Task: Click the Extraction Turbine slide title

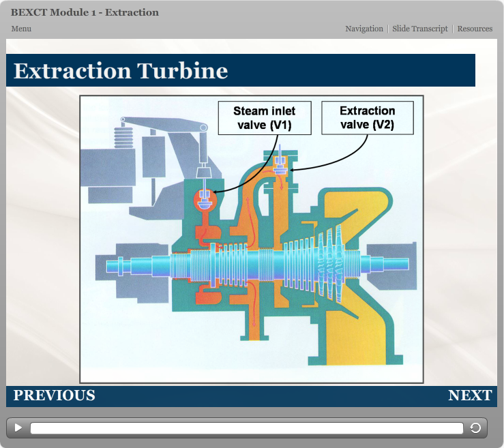Action: point(121,70)
